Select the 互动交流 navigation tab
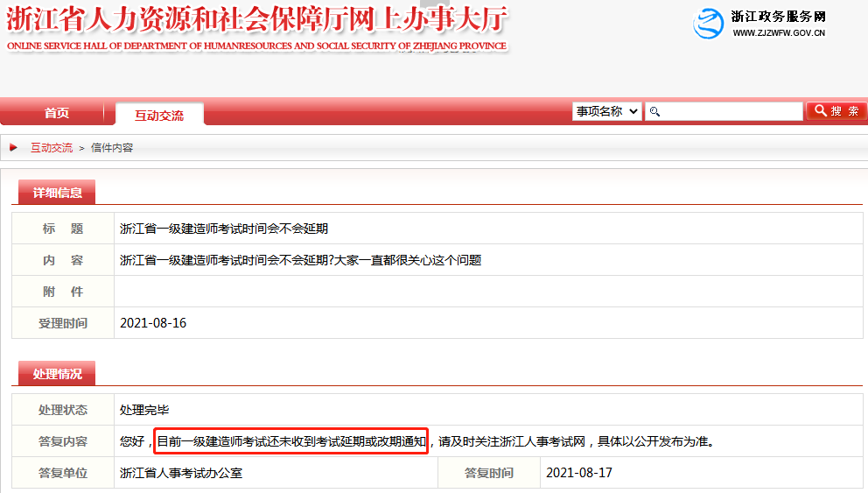868x493 pixels. (158, 115)
